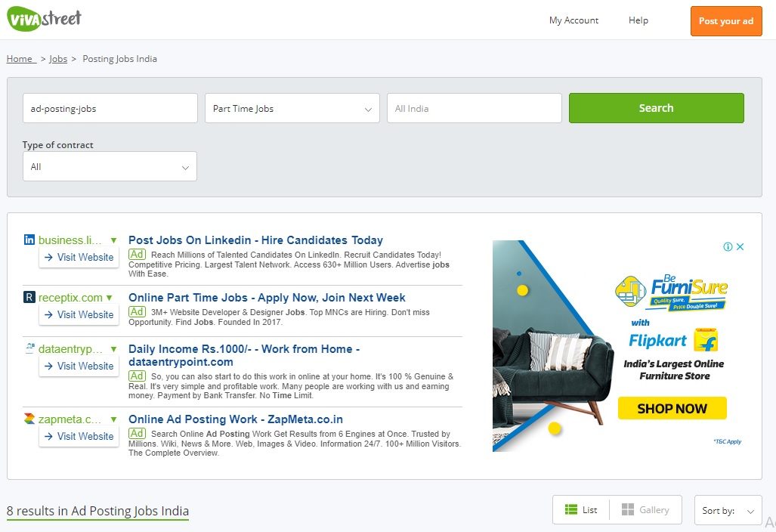Screen dimensions: 776x532
Task: Open My Account menu
Action: point(573,20)
